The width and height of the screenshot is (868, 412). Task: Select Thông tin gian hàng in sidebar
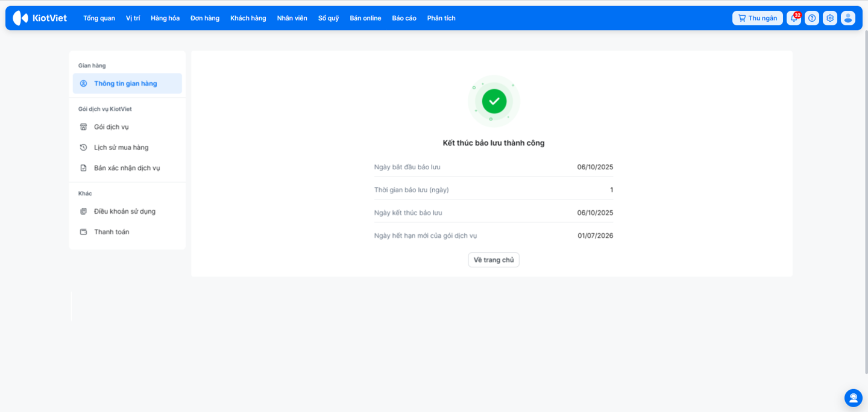(127, 84)
